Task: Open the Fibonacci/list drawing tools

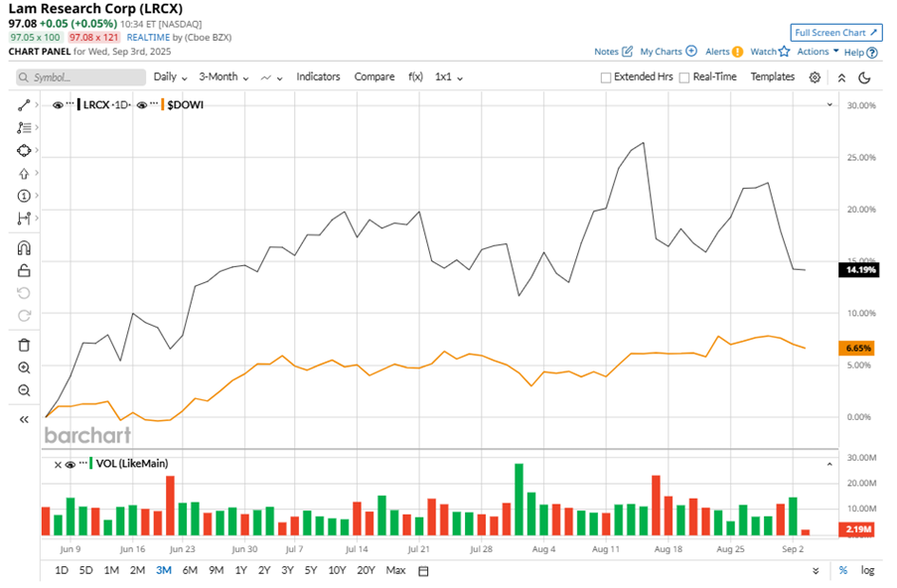Action: (24, 127)
